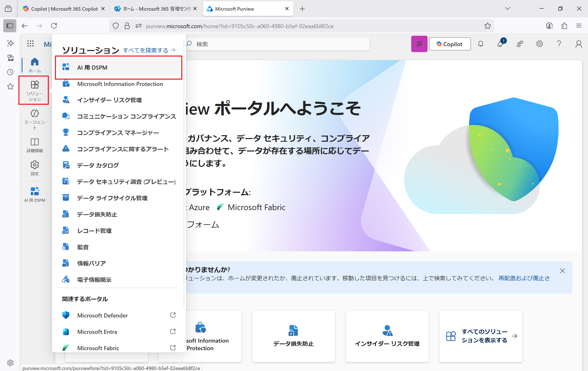Open help with the question mark icon

pos(559,44)
